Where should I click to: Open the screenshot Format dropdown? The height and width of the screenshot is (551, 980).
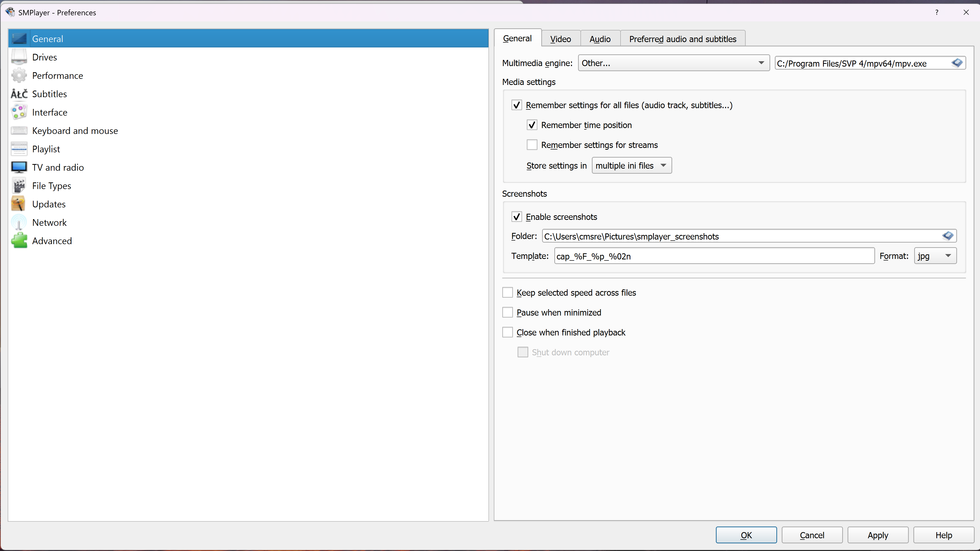935,256
